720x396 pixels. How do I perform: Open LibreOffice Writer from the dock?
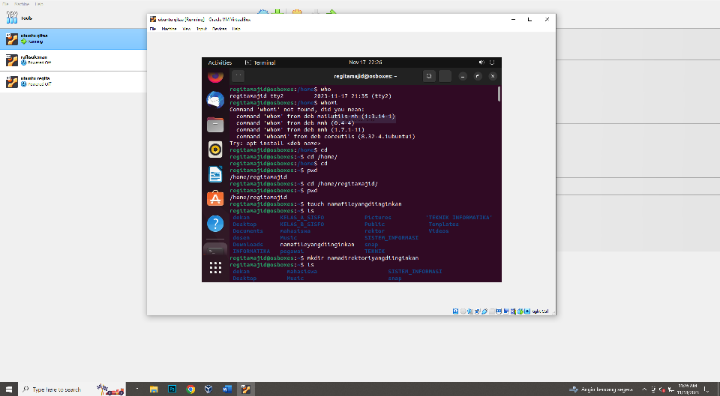215,175
